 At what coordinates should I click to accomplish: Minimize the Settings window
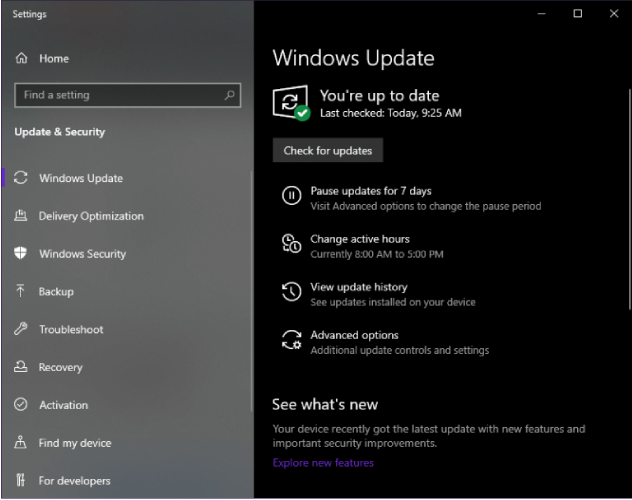pyautogui.click(x=541, y=14)
